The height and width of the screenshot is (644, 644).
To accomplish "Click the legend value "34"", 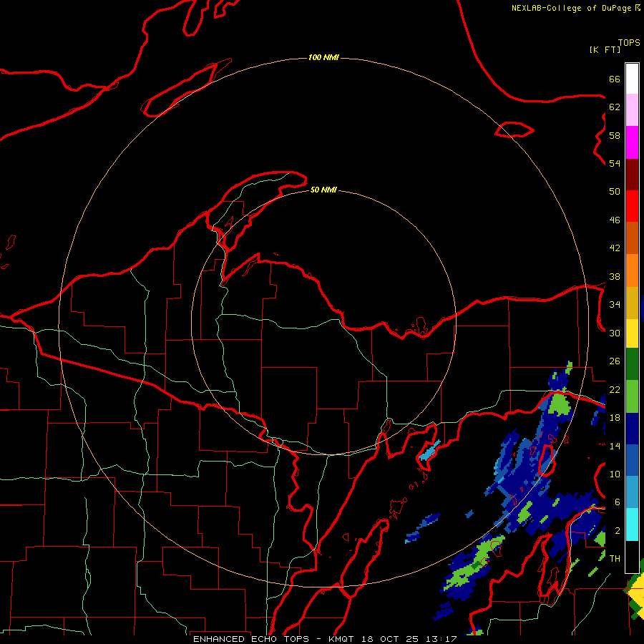I will click(615, 305).
